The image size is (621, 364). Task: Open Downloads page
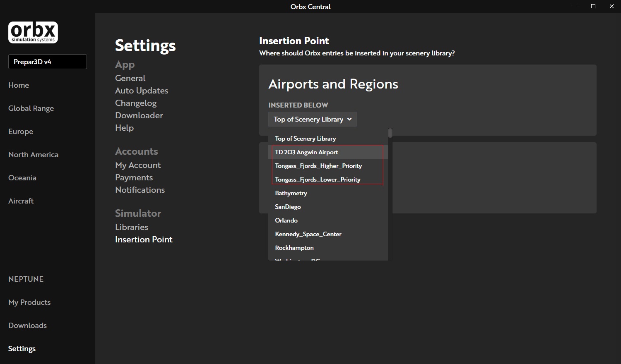click(x=27, y=325)
